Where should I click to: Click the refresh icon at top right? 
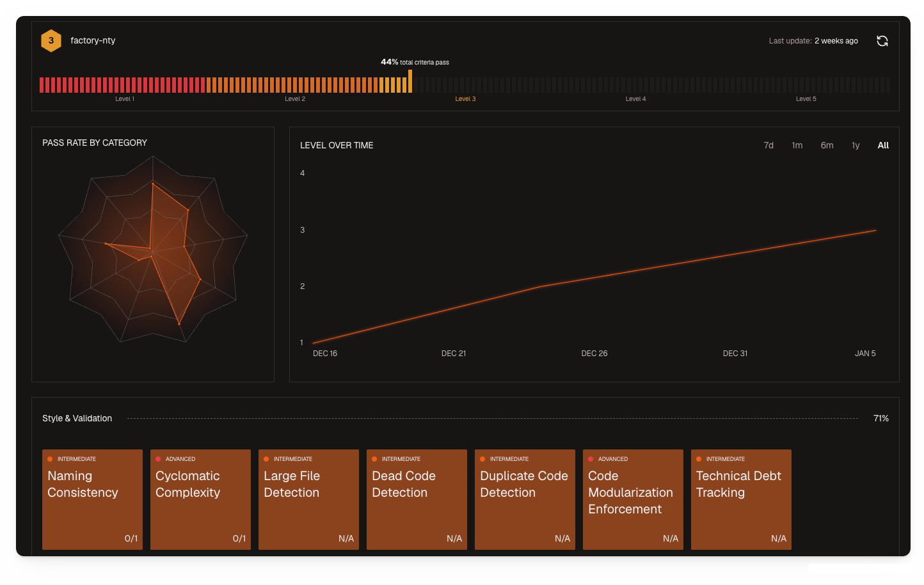point(882,40)
